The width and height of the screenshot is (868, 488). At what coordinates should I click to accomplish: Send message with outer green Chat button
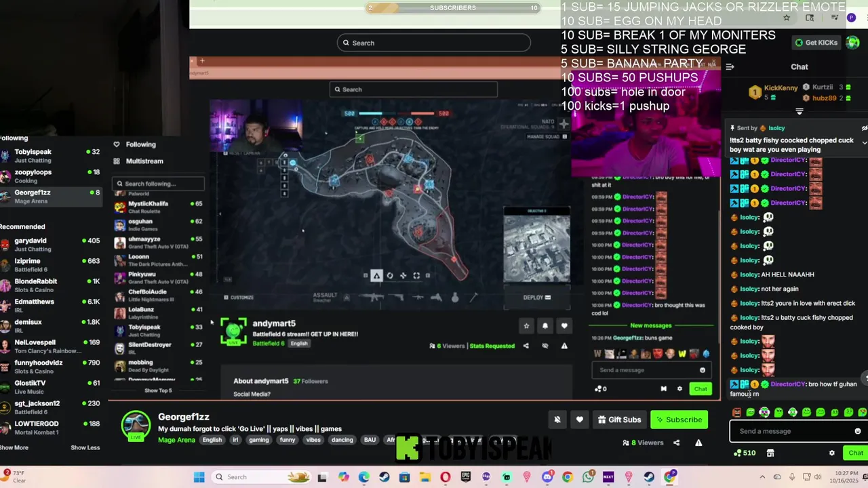pos(856,453)
